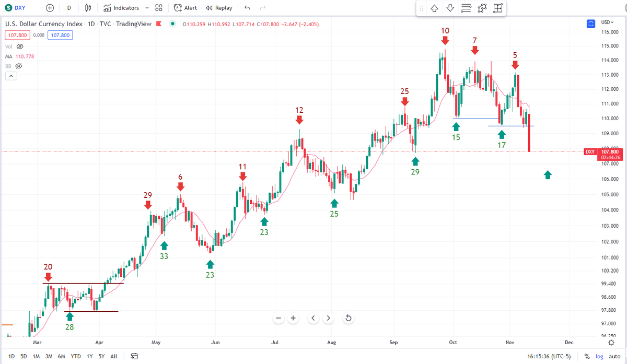The image size is (627, 364).
Task: Click the red 107.800 sell price box
Action: (x=16, y=35)
